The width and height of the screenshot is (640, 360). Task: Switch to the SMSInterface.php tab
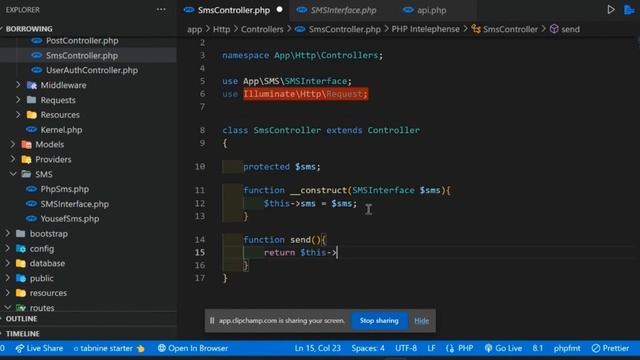(x=343, y=10)
